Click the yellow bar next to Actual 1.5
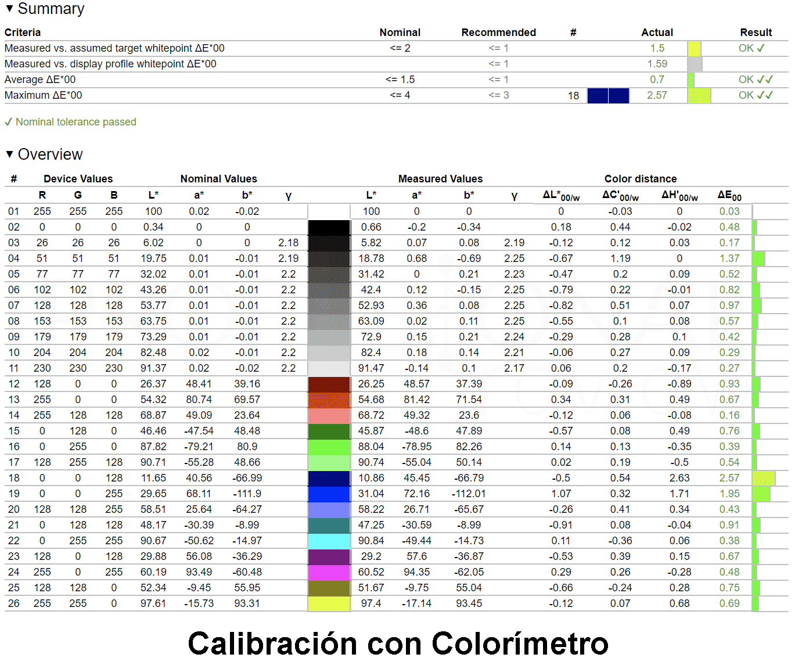 coord(694,49)
